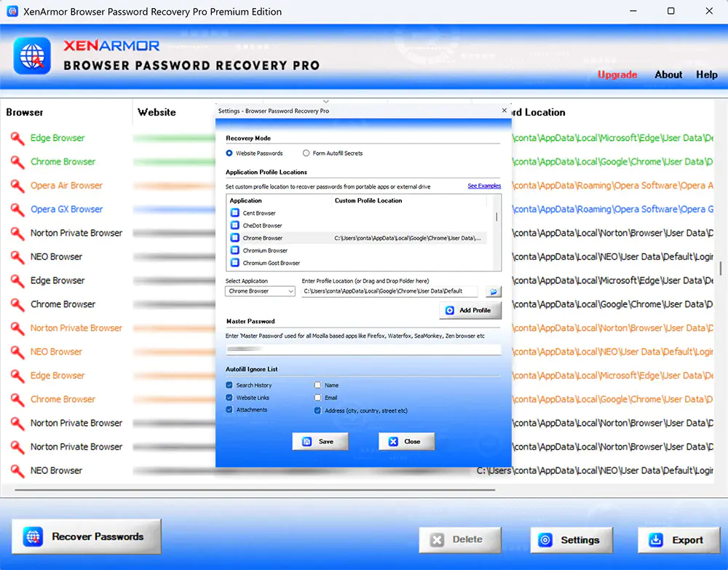Click the key icon beside Opera Air Browser
The height and width of the screenshot is (570, 728).
17,185
